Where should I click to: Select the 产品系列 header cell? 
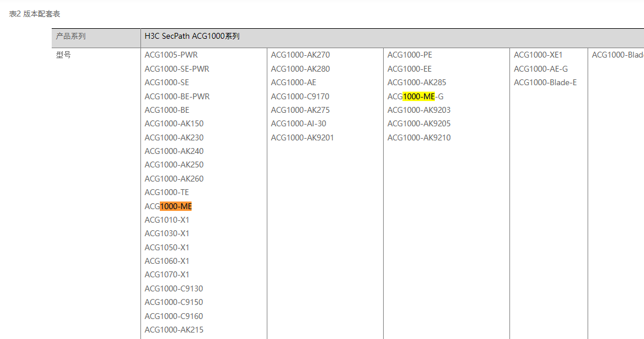click(96, 38)
